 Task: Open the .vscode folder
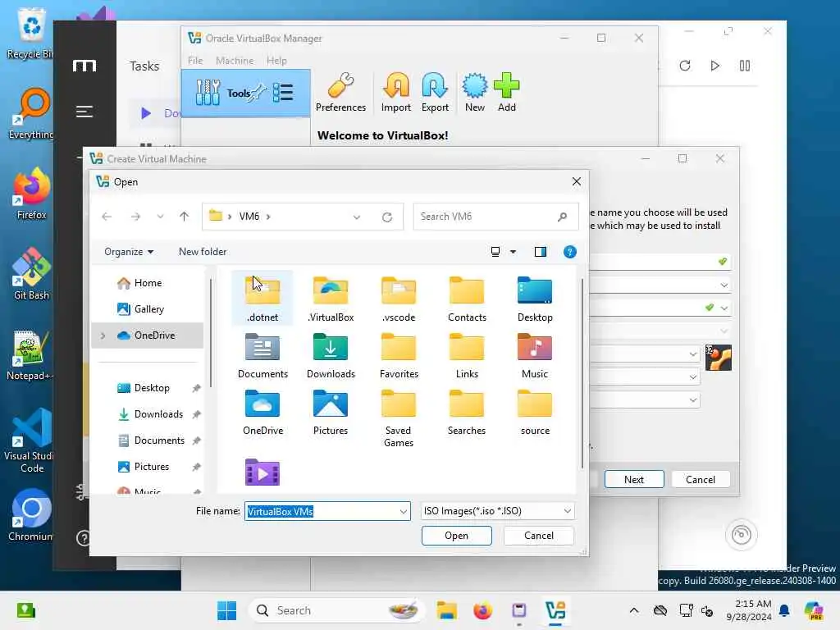(x=399, y=299)
